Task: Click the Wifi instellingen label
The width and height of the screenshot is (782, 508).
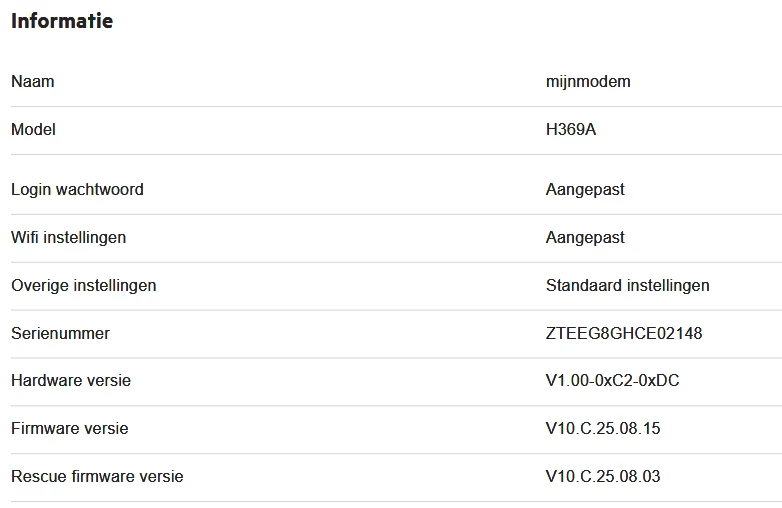Action: [x=68, y=237]
